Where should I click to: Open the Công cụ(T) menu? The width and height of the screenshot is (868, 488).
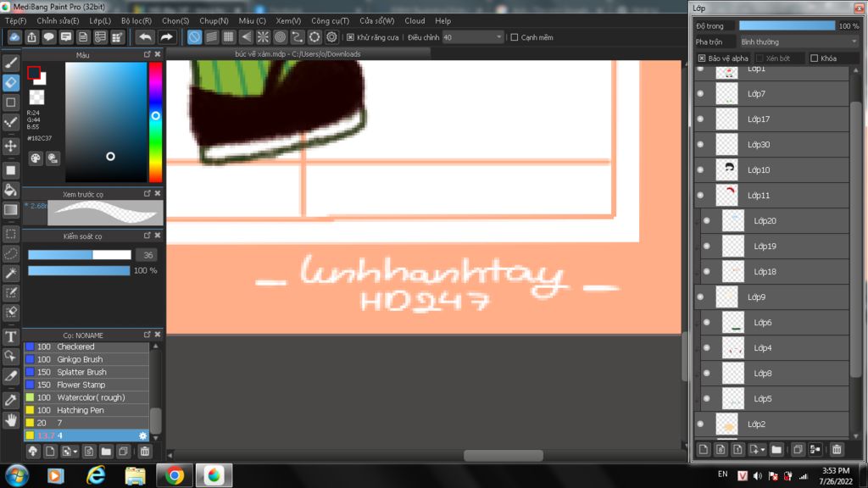(330, 20)
